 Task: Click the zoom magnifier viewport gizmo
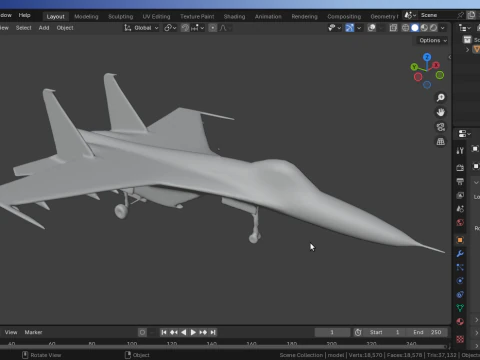(441, 97)
